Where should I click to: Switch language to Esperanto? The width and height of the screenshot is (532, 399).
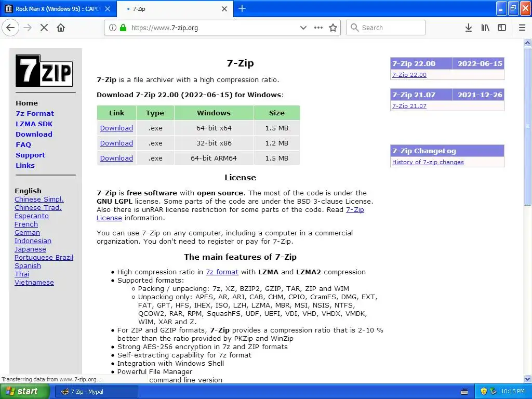32,216
